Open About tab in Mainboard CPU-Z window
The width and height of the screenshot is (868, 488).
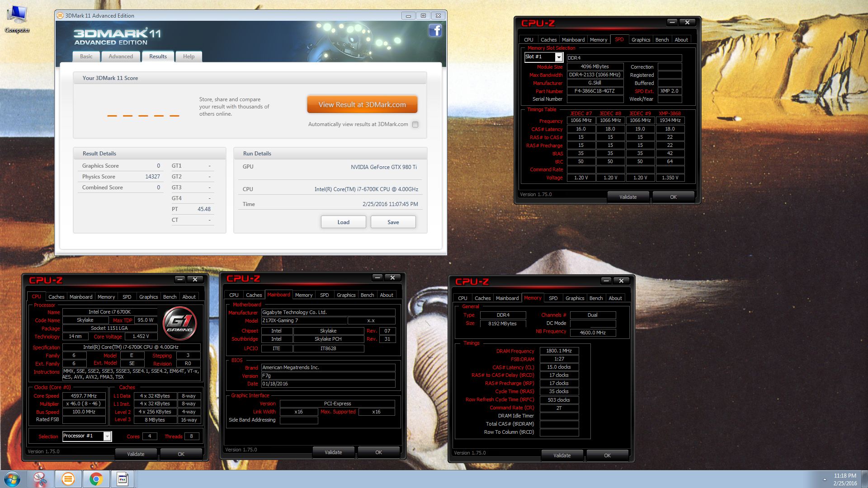coord(386,295)
